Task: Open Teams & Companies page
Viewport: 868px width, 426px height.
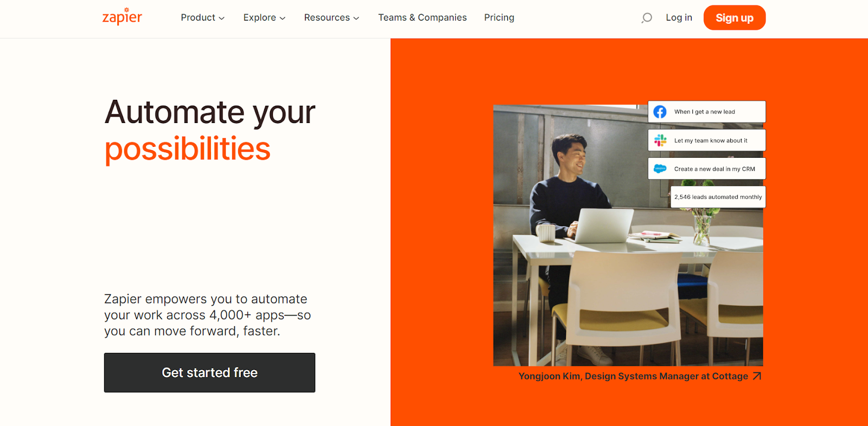Action: [423, 18]
